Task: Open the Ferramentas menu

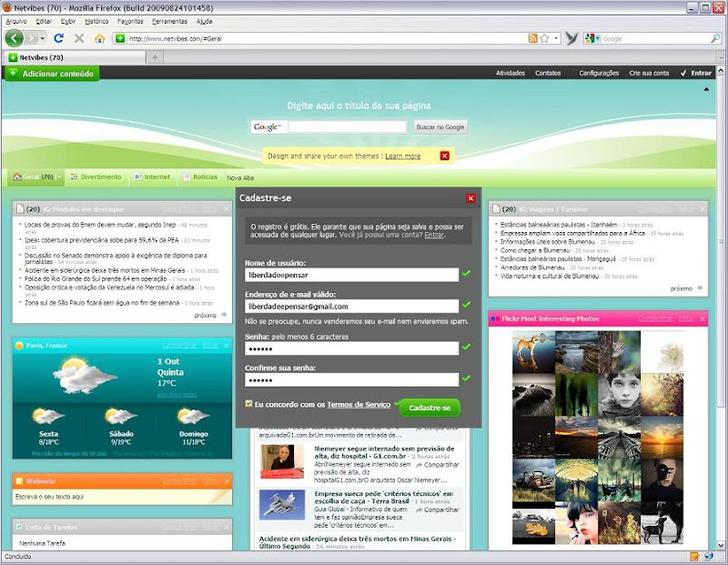Action: (x=169, y=21)
